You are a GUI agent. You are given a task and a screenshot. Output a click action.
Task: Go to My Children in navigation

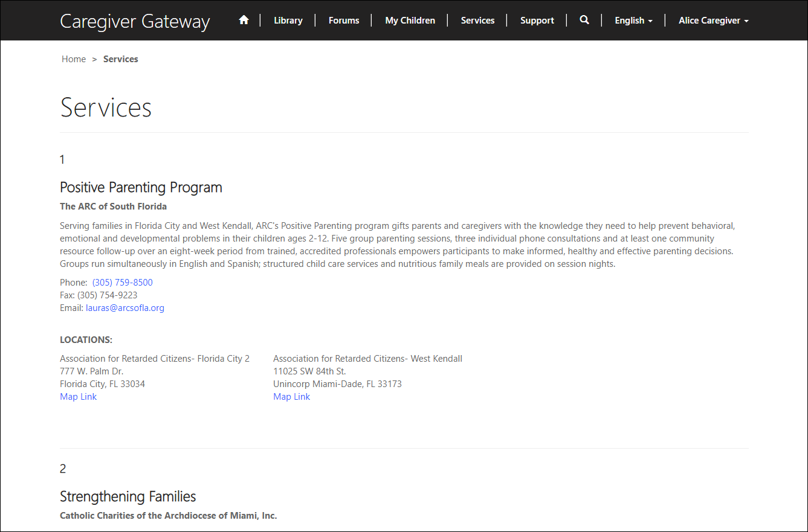click(x=410, y=21)
